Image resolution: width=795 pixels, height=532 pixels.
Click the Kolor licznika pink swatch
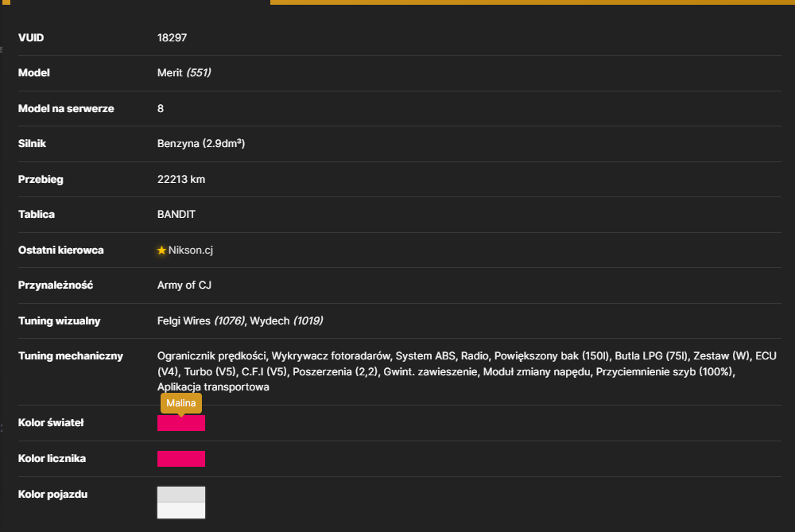(181, 459)
